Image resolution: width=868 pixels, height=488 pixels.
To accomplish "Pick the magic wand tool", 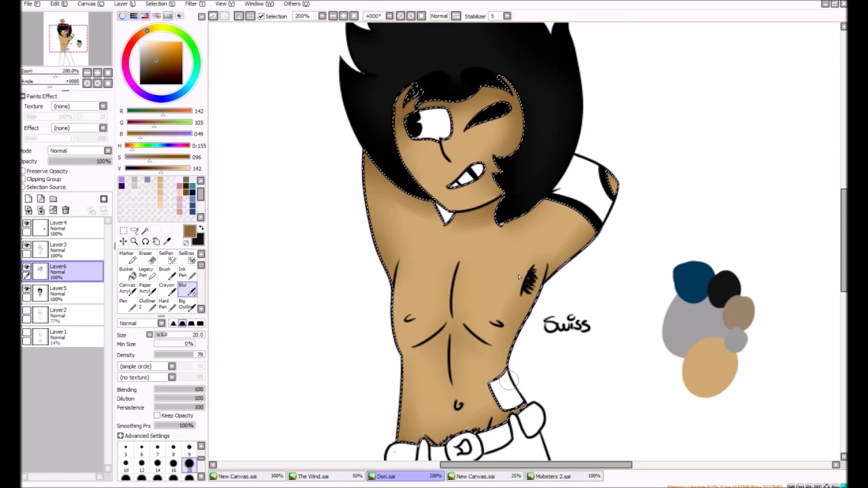I will (x=145, y=230).
